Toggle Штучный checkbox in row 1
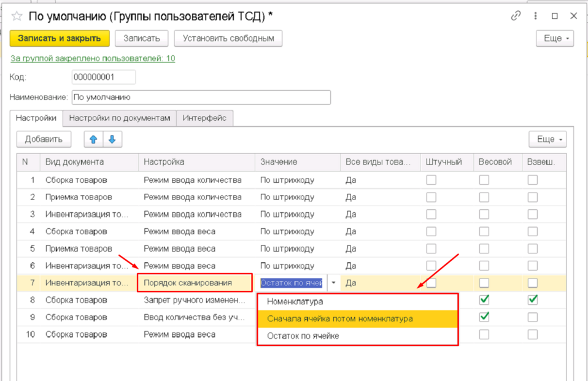 pos(431,180)
